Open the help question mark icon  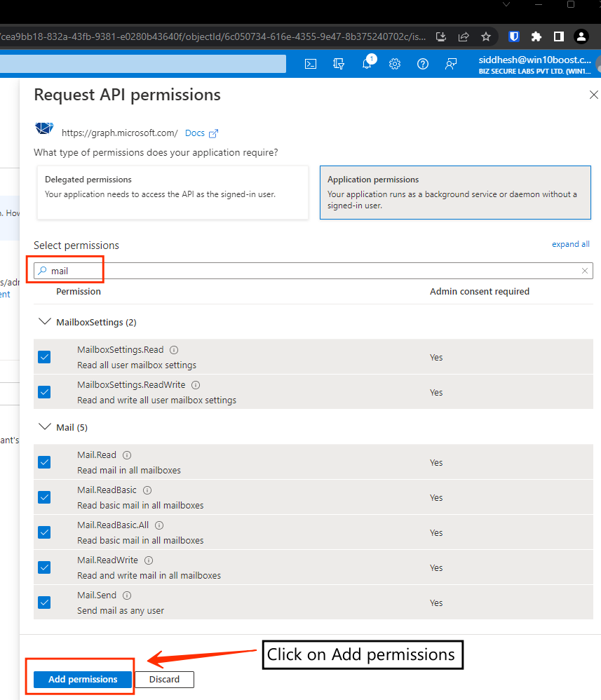click(x=423, y=64)
